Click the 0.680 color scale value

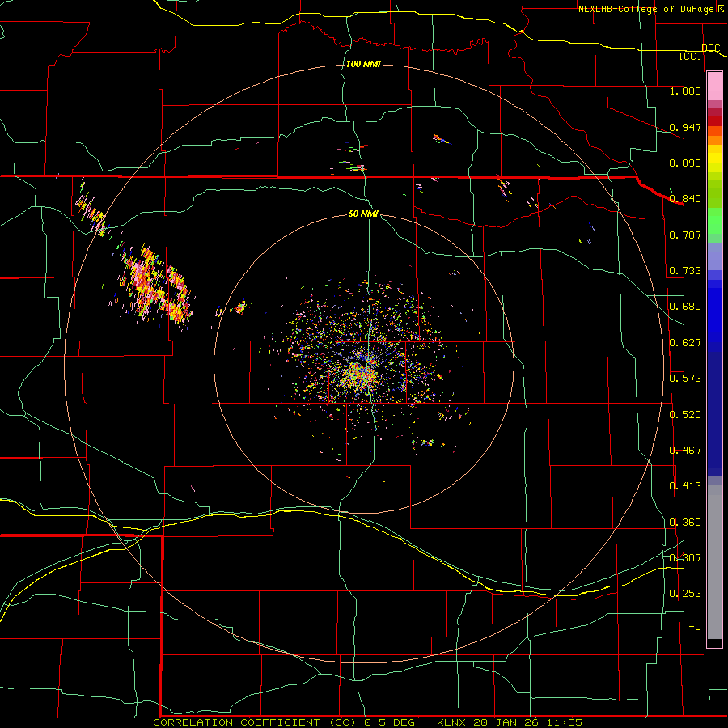pos(685,307)
